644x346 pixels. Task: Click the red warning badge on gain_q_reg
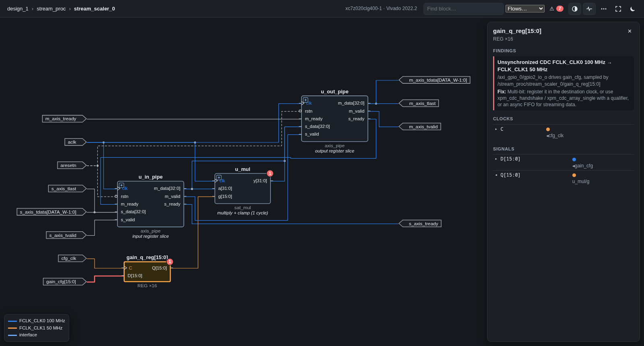pyautogui.click(x=170, y=262)
